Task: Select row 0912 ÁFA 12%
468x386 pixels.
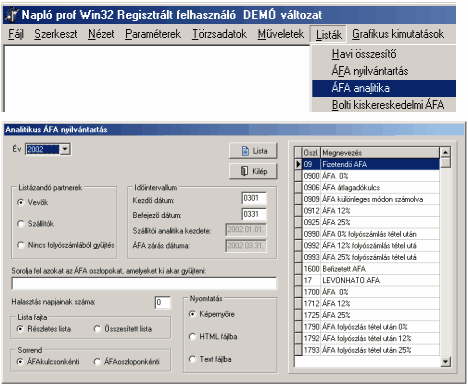Action: (x=371, y=211)
